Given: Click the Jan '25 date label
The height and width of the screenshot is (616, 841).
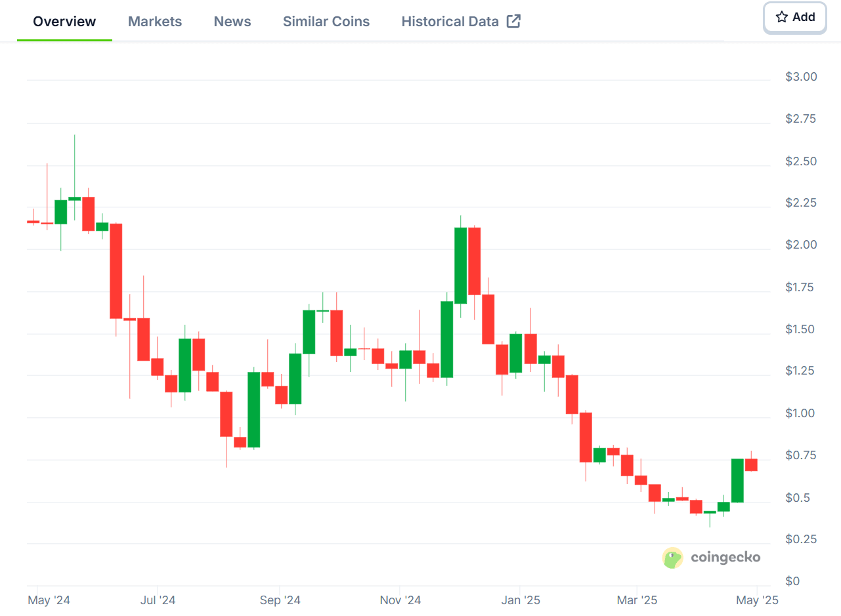Looking at the screenshot, I should point(520,600).
